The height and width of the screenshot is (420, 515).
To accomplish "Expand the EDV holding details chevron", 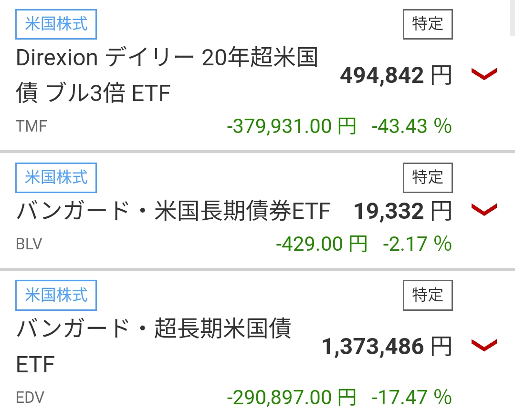I will (484, 345).
